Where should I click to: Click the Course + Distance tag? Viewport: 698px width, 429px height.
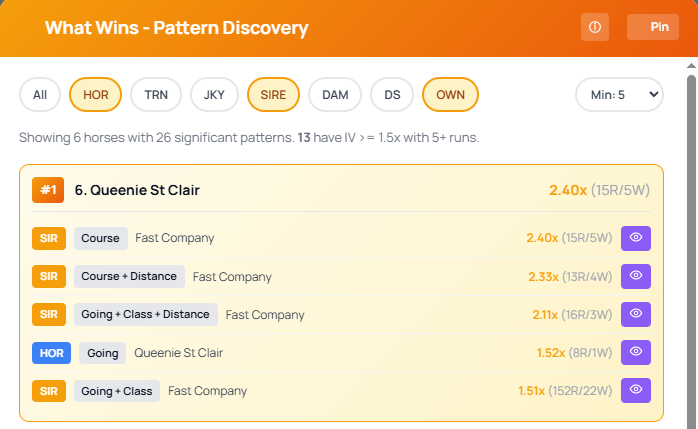pos(129,276)
